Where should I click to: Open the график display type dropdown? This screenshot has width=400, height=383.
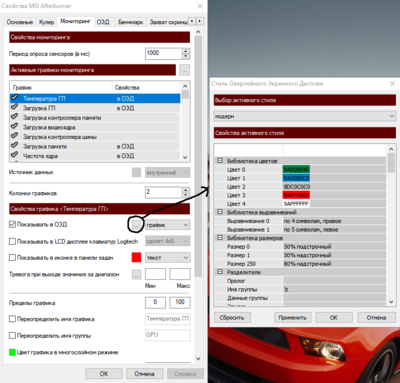point(168,225)
